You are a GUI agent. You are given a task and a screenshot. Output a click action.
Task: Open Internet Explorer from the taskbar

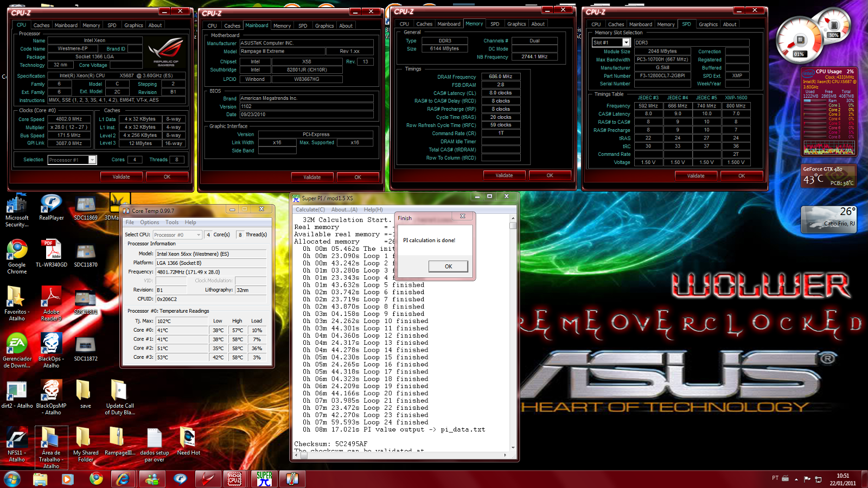[123, 479]
